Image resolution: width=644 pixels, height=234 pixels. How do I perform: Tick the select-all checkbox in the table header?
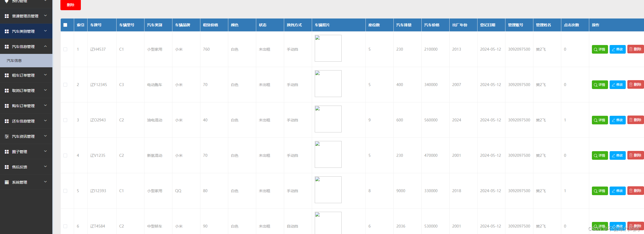point(65,25)
